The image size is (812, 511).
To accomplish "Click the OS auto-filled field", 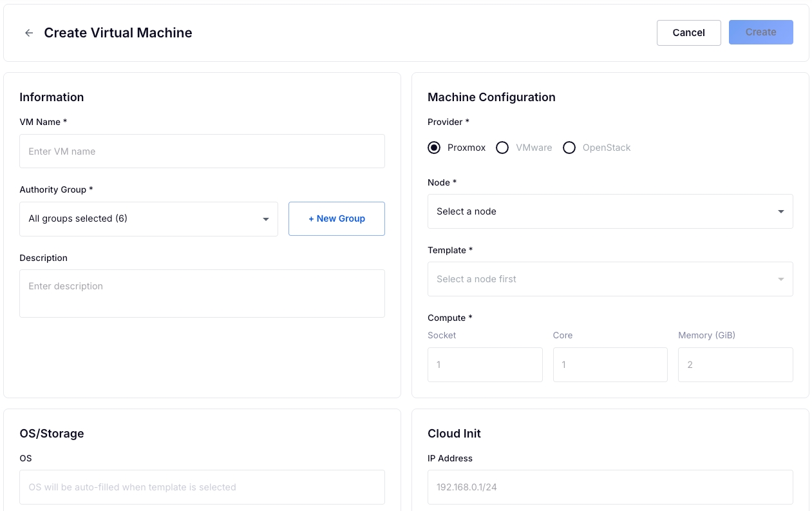I will [202, 487].
